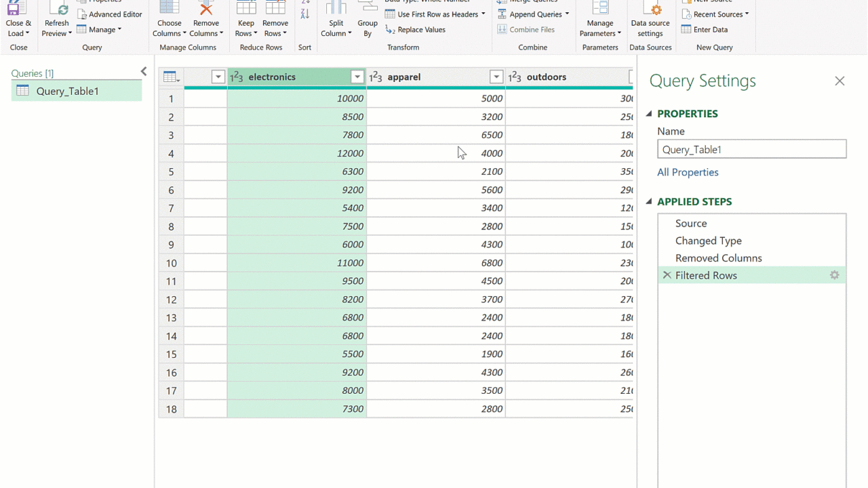Delete the Filtered Rows step
This screenshot has height=488, width=868.
(667, 275)
